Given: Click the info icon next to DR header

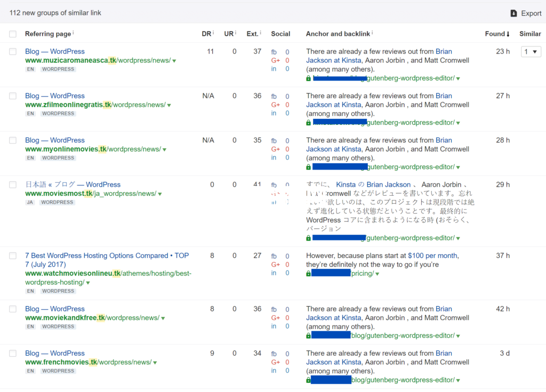Looking at the screenshot, I should 213,33.
